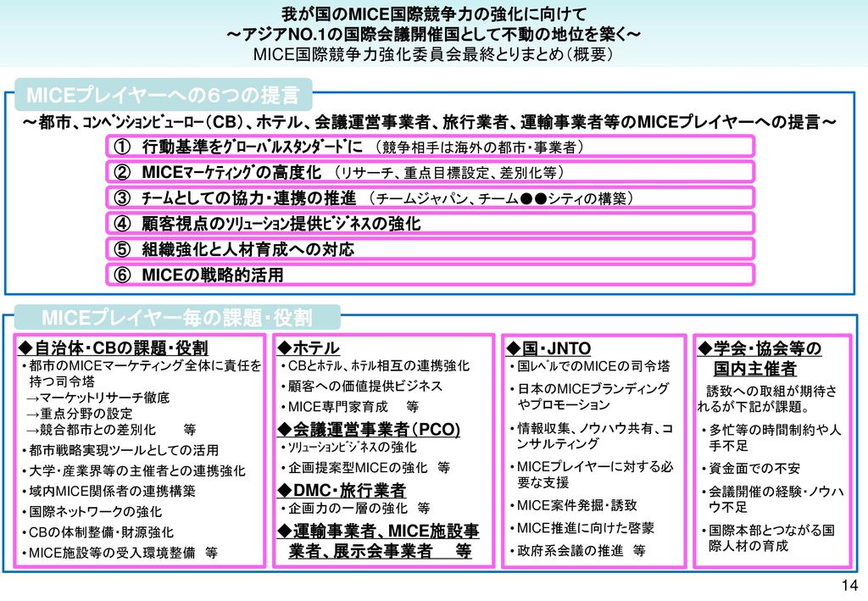The width and height of the screenshot is (868, 601).
Task: Click the line →重点分野の設定
Action: [80, 414]
